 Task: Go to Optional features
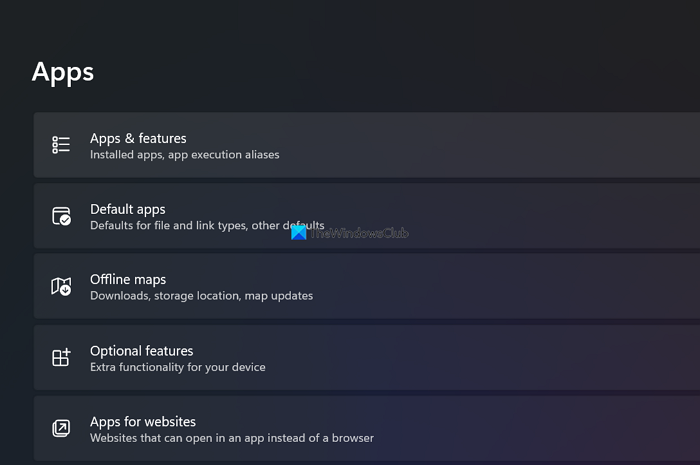141,351
